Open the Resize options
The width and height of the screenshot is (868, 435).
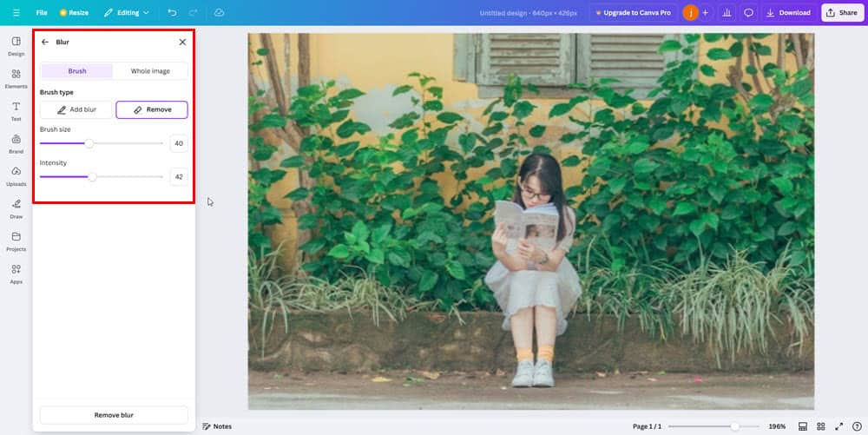pyautogui.click(x=74, y=12)
